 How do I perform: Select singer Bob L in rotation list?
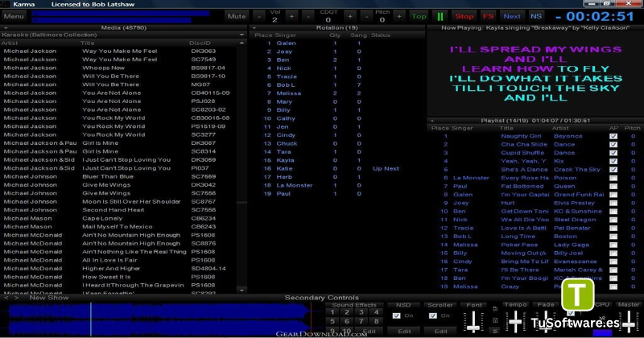tap(286, 85)
